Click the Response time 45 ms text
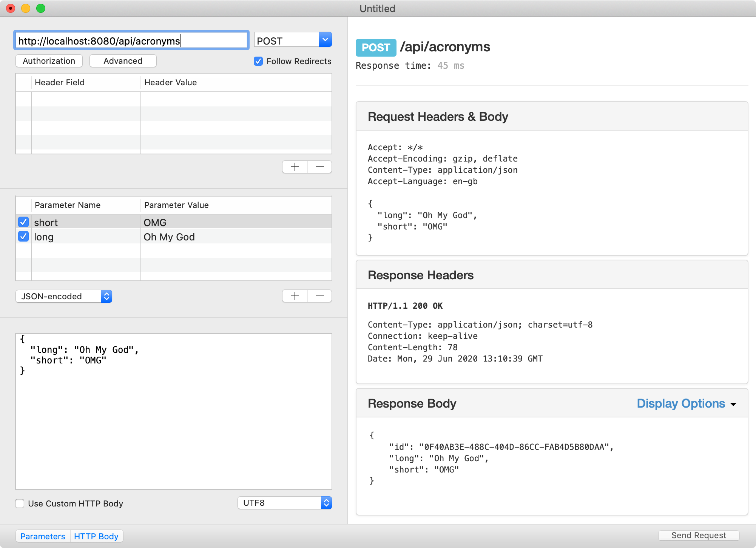This screenshot has height=548, width=756. pyautogui.click(x=410, y=66)
